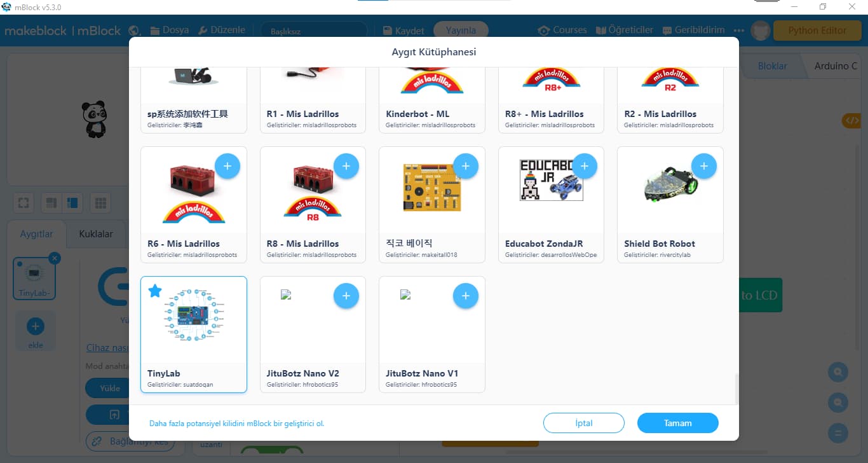Click the Başlıksız project name field
Image resolution: width=868 pixels, height=463 pixels.
tap(314, 31)
